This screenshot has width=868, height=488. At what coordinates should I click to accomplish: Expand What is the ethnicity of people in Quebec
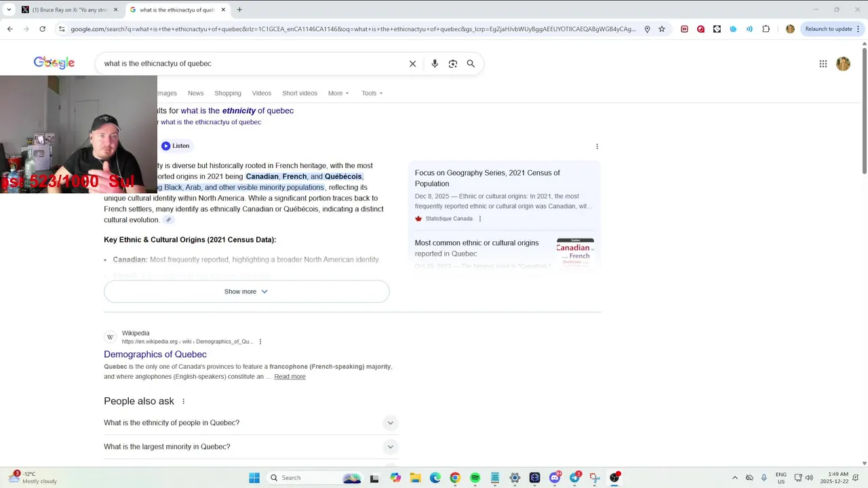(x=251, y=423)
